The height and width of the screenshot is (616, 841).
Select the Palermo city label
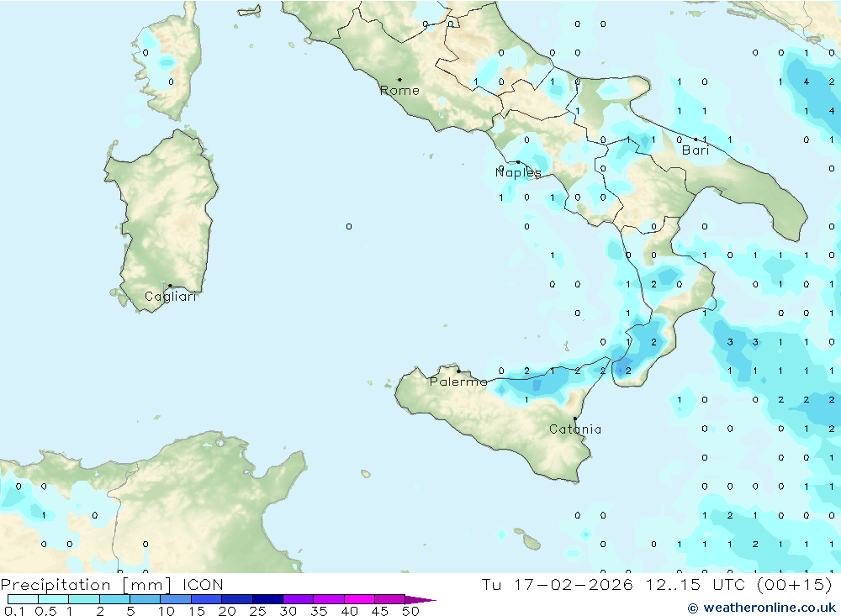click(458, 382)
